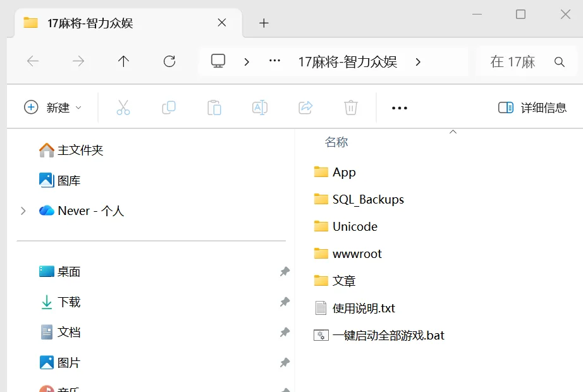Show hidden path segments via ellipsis
Viewport: 583px width, 392px height.
[274, 61]
